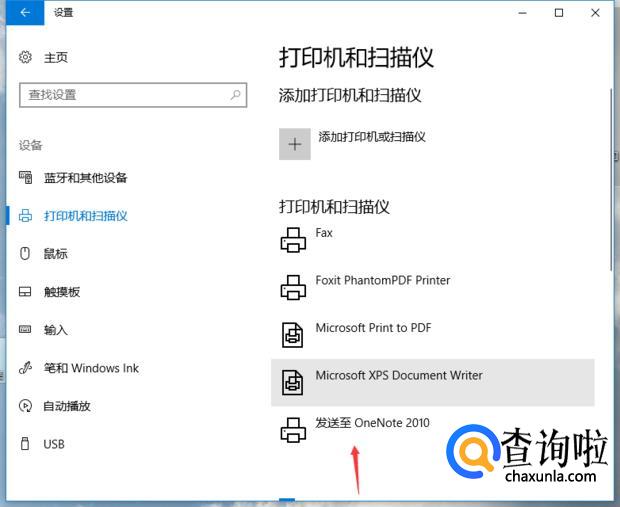Click the Fax printer icon
The image size is (620, 507).
(293, 240)
